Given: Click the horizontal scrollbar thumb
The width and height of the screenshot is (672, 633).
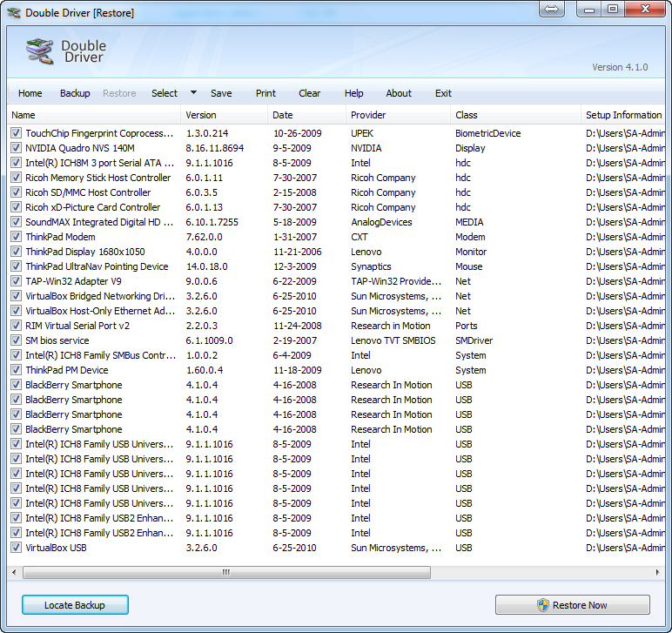Looking at the screenshot, I should (x=226, y=572).
